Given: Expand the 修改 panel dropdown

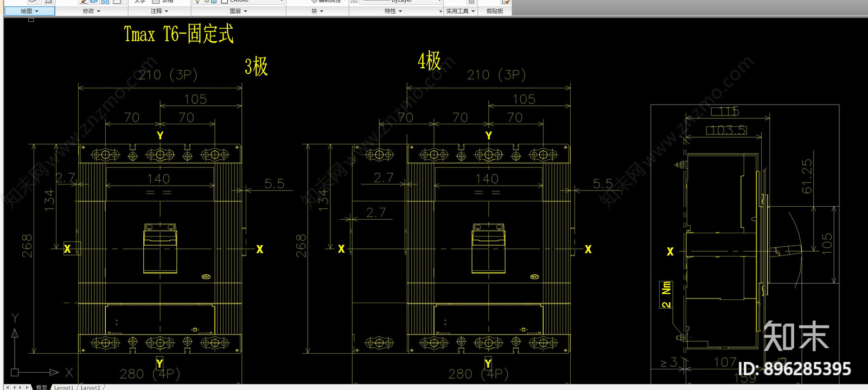Looking at the screenshot, I should point(92,11).
